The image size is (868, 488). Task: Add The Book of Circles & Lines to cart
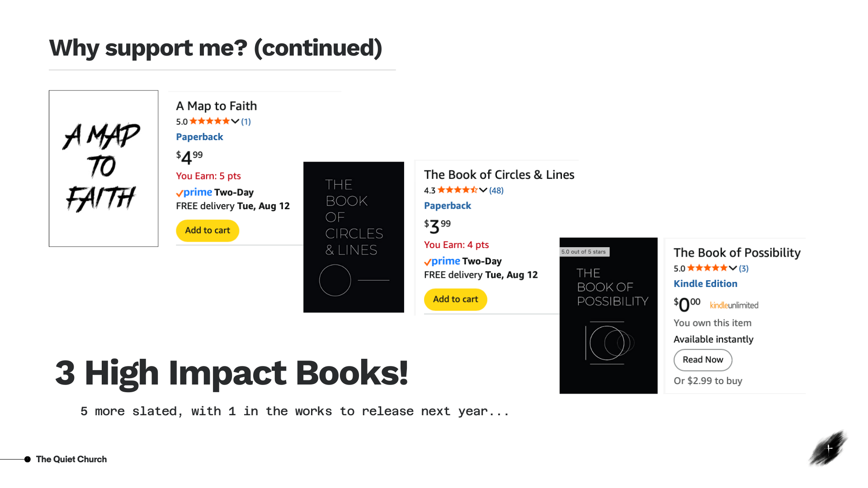pos(455,299)
